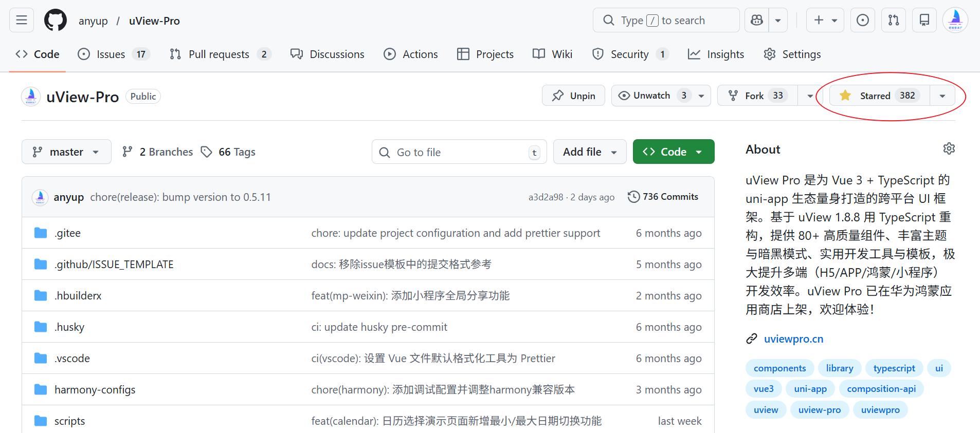Image resolution: width=980 pixels, height=433 pixels.
Task: Switch to the Code tab
Action: 38,54
